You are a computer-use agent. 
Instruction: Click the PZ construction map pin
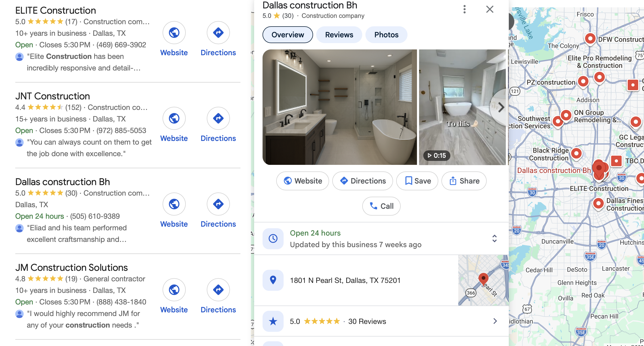(583, 81)
